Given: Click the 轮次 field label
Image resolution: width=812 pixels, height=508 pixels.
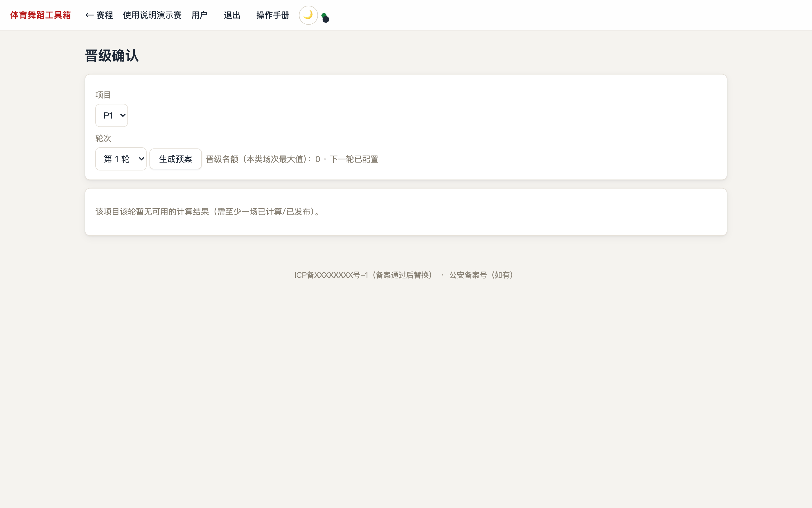Looking at the screenshot, I should point(103,138).
